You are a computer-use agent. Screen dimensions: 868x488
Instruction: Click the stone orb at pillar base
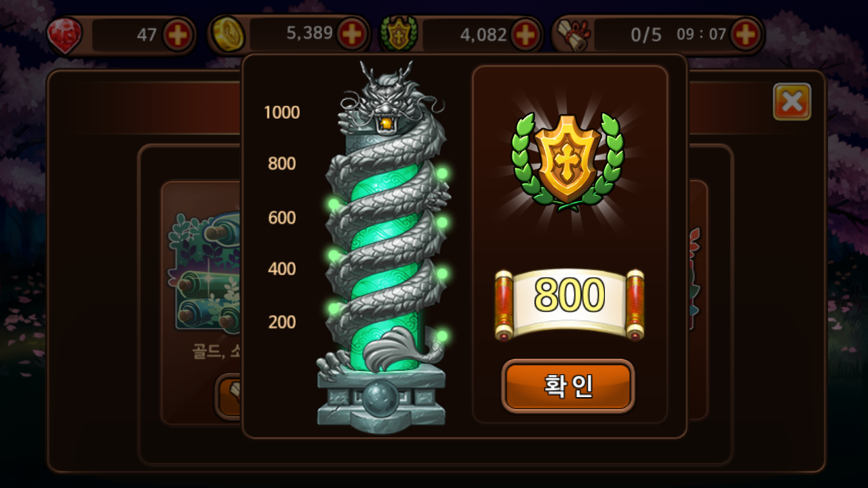(x=381, y=399)
